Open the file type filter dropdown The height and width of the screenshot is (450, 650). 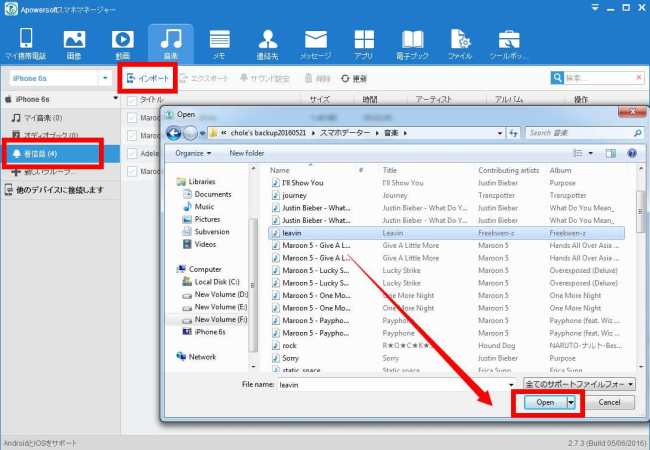[579, 385]
